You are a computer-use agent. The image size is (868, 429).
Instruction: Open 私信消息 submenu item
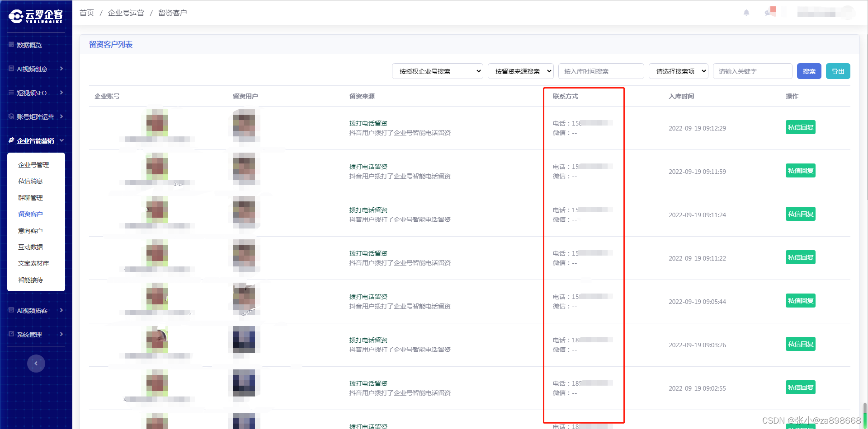tap(31, 181)
